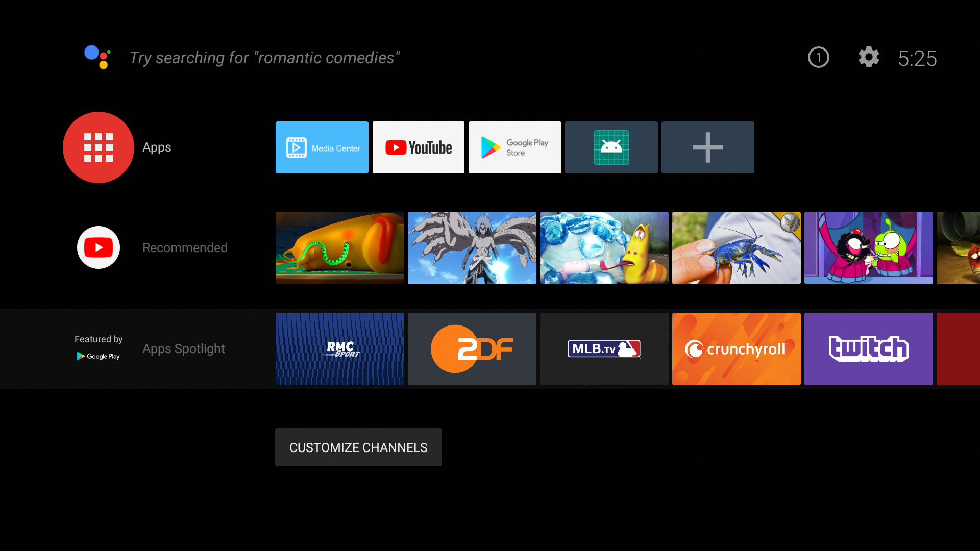The image size is (980, 551).
Task: Toggle the Apps grid view
Action: click(x=99, y=146)
